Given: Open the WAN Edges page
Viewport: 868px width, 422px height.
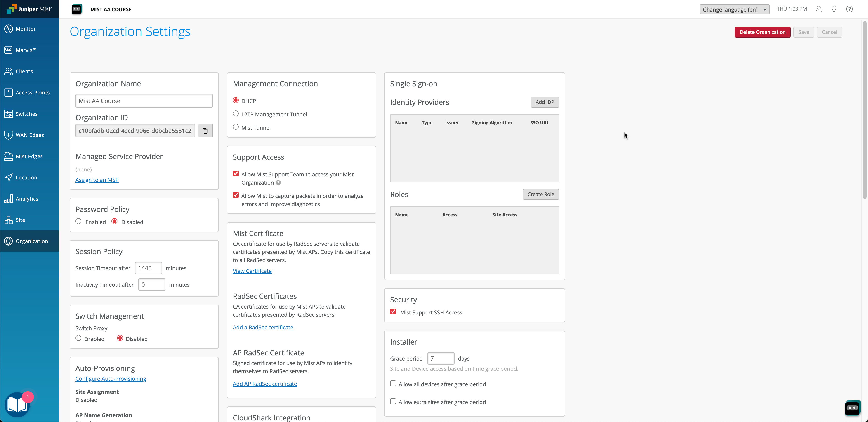Looking at the screenshot, I should (30, 135).
